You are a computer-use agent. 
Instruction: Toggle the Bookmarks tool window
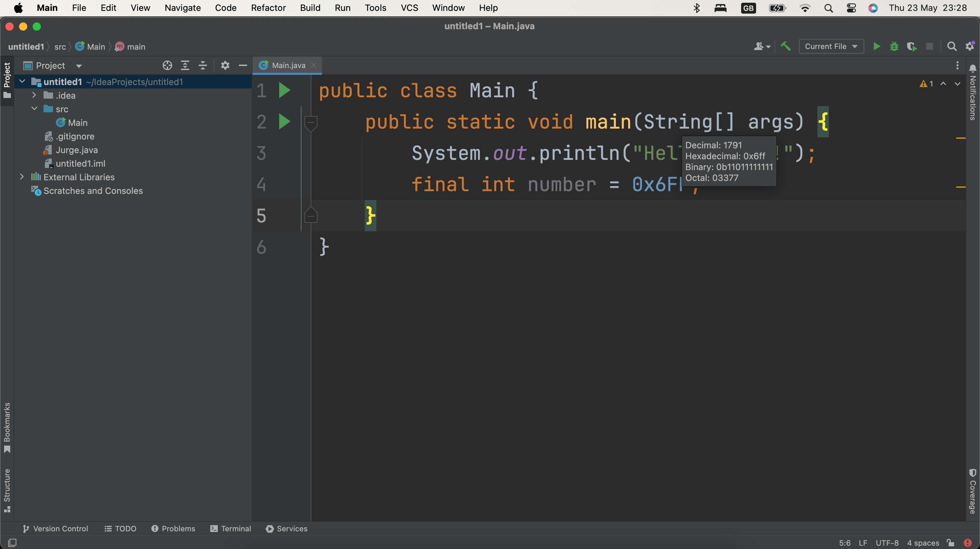click(x=7, y=427)
